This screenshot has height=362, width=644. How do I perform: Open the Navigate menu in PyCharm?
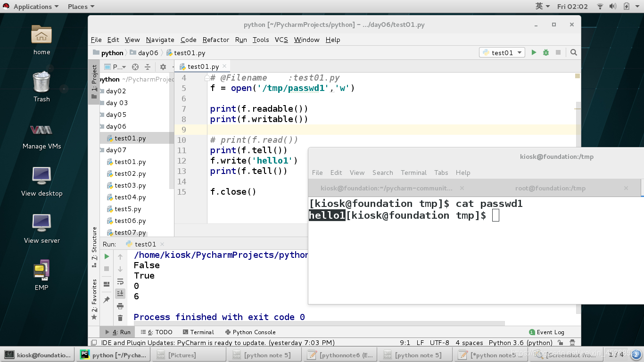(160, 40)
